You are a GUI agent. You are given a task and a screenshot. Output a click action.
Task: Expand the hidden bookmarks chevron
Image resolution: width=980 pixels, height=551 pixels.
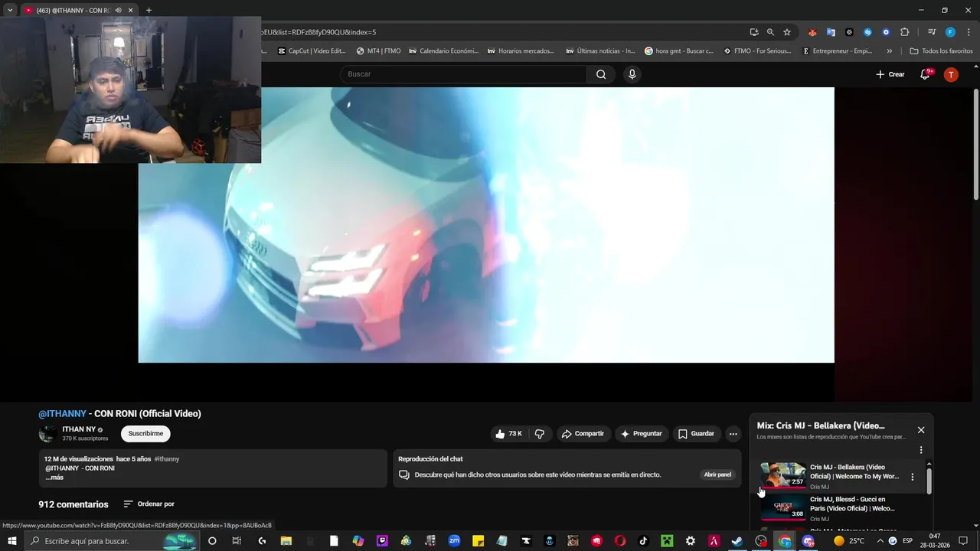[889, 51]
